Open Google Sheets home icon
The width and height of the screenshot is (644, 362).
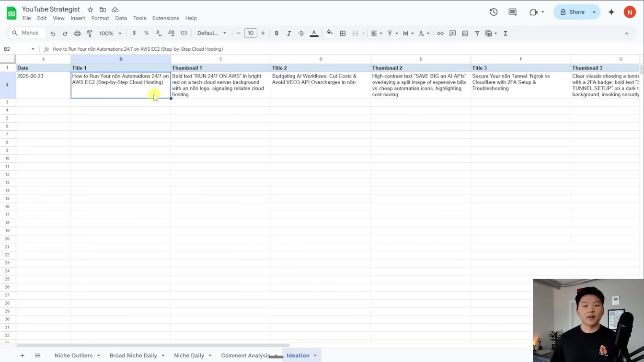tap(11, 13)
